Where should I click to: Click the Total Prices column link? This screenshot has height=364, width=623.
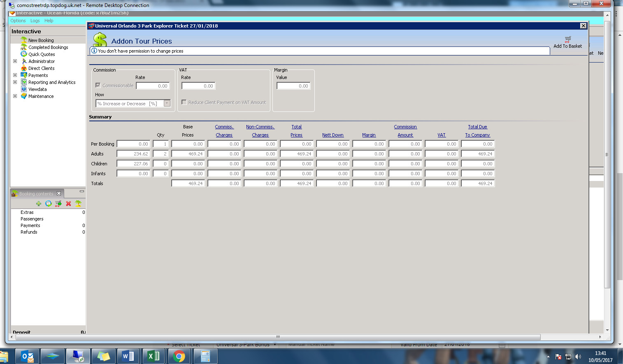(297, 131)
